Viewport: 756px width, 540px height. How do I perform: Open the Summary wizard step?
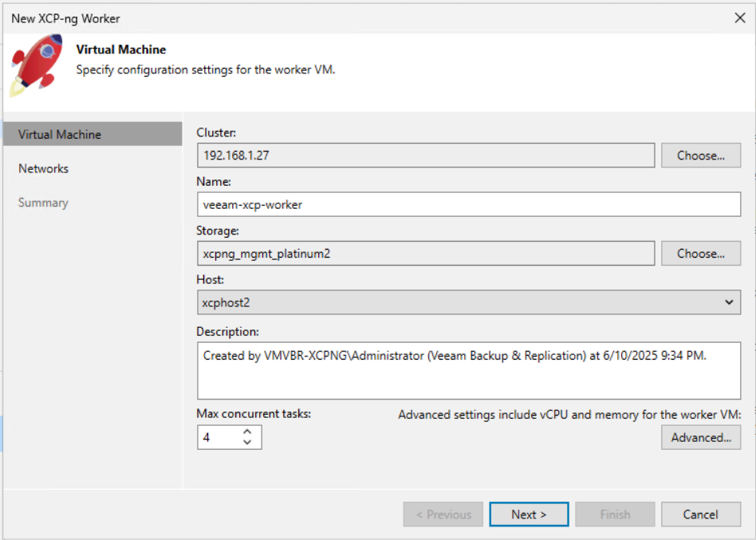(x=43, y=203)
